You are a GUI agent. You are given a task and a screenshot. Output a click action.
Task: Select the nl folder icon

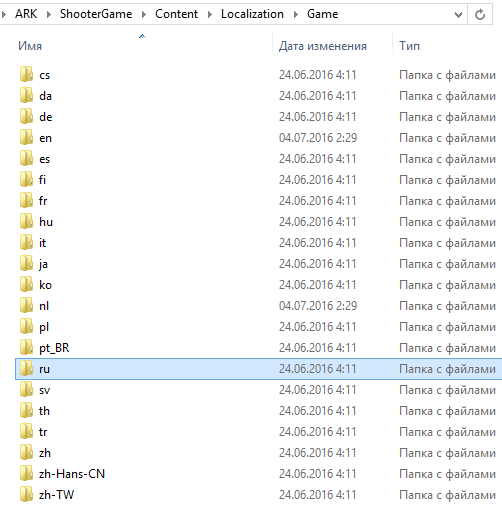coord(26,305)
